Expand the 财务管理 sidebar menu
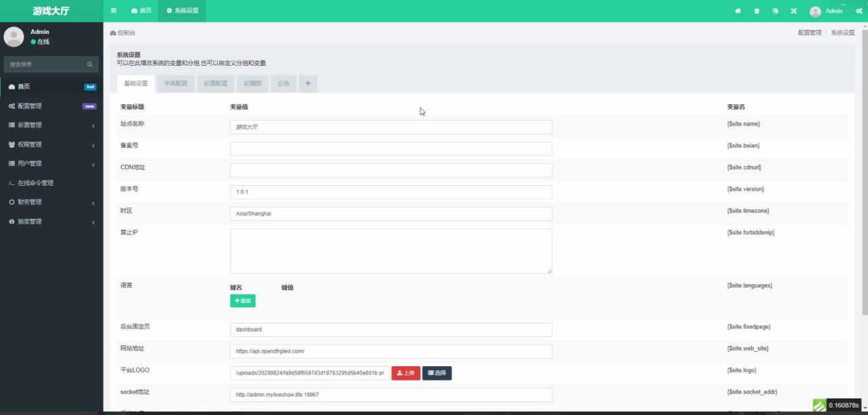The height and width of the screenshot is (415, 868). point(51,202)
